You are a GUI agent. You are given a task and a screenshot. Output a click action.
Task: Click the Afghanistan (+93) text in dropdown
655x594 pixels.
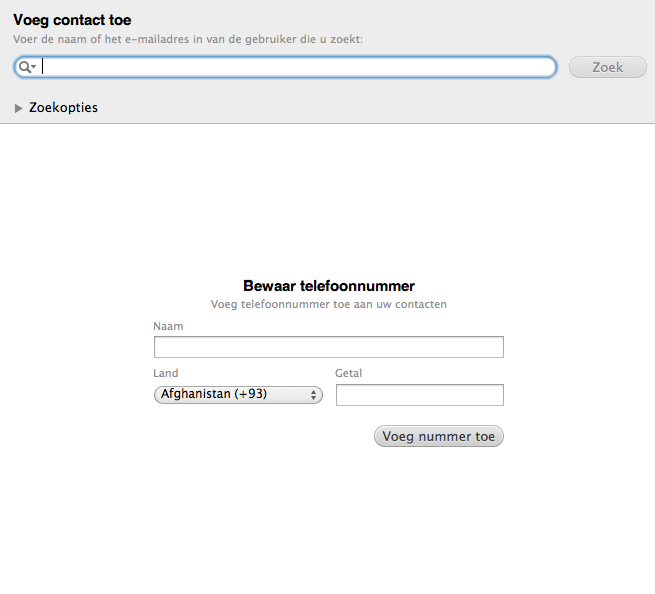(214, 395)
